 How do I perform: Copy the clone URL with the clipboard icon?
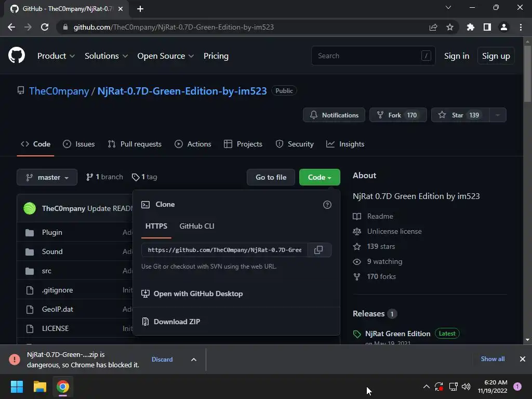click(318, 250)
